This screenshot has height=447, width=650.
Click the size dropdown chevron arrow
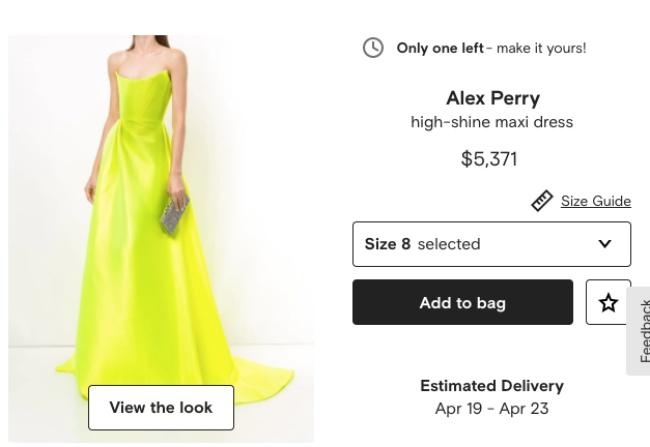(x=604, y=244)
